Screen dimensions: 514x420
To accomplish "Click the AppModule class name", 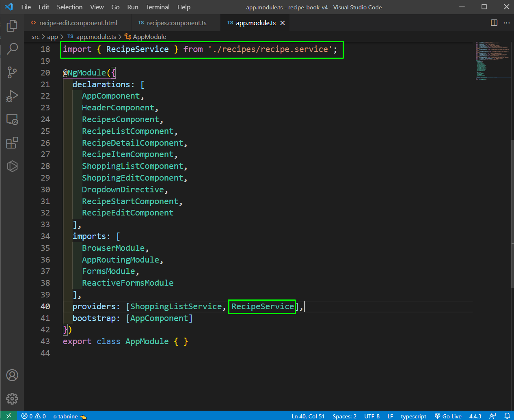I will (x=147, y=341).
